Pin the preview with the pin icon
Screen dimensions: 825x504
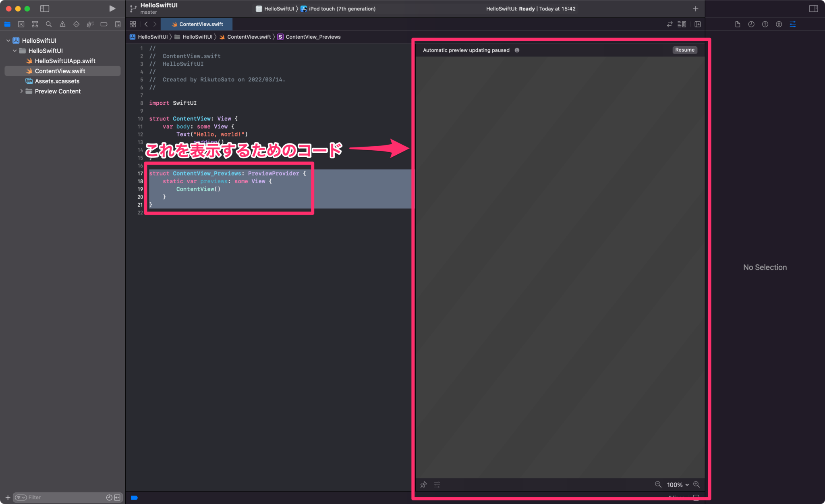pyautogui.click(x=423, y=485)
